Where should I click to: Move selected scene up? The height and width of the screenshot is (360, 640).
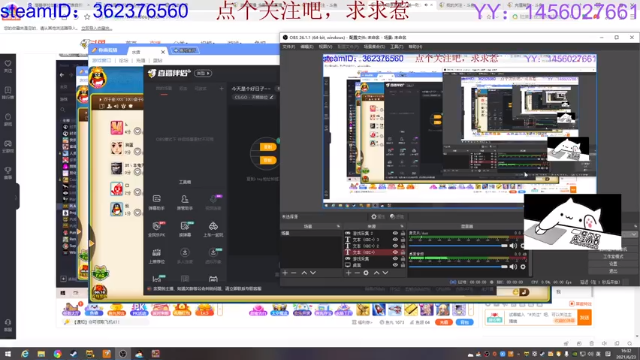click(304, 273)
